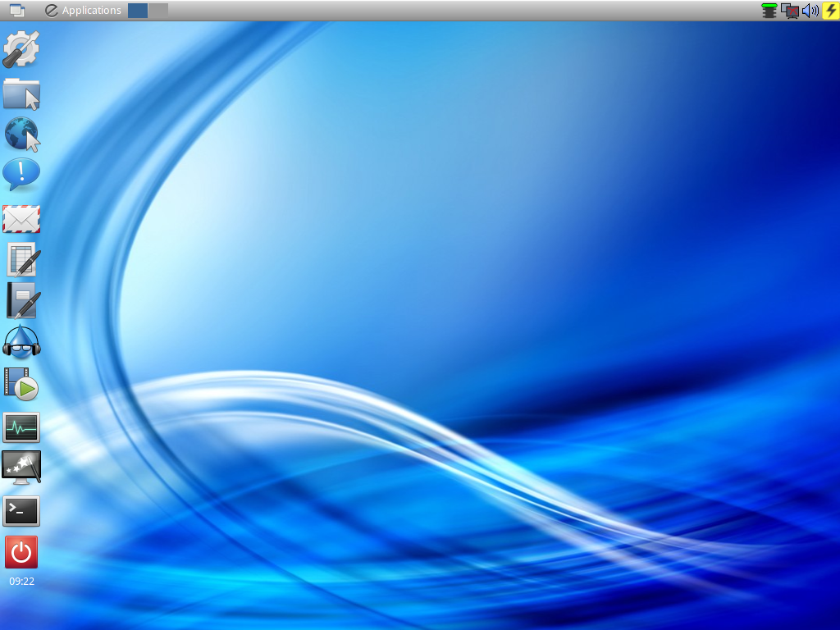
Task: Open the word processor icon
Action: (21, 301)
